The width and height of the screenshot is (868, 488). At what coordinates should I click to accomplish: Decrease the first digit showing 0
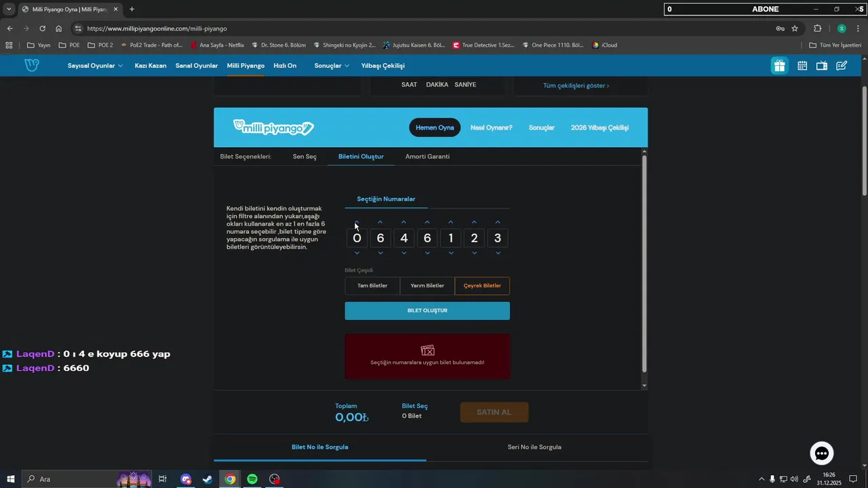click(357, 253)
